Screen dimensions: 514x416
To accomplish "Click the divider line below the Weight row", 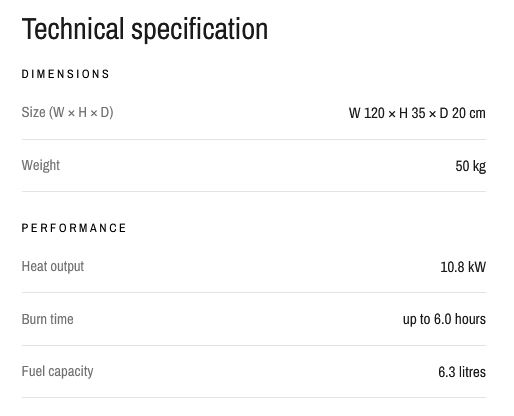I will (x=254, y=191).
